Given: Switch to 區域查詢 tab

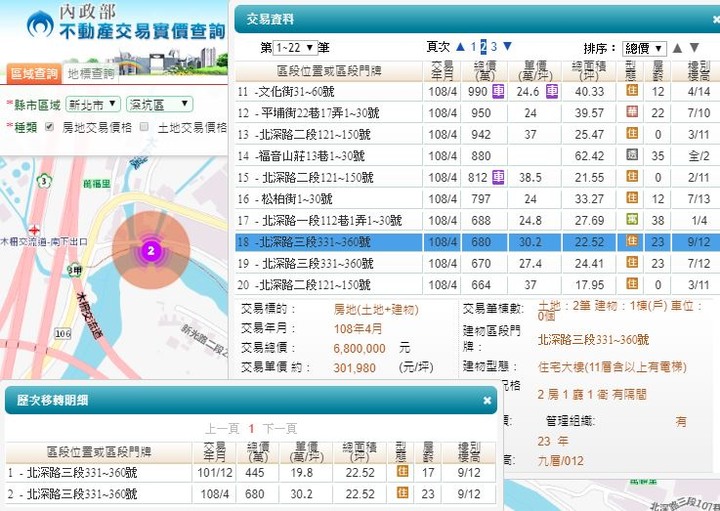Looking at the screenshot, I should click(34, 73).
